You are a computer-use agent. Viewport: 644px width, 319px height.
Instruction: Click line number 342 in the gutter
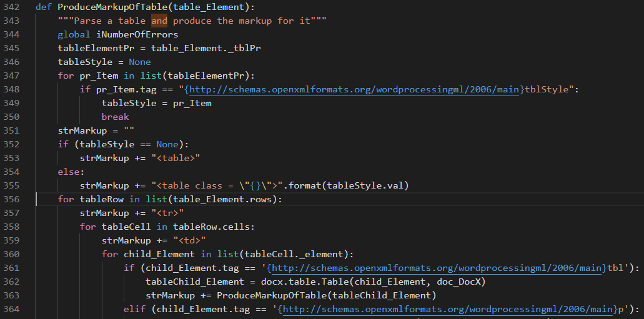click(x=11, y=7)
